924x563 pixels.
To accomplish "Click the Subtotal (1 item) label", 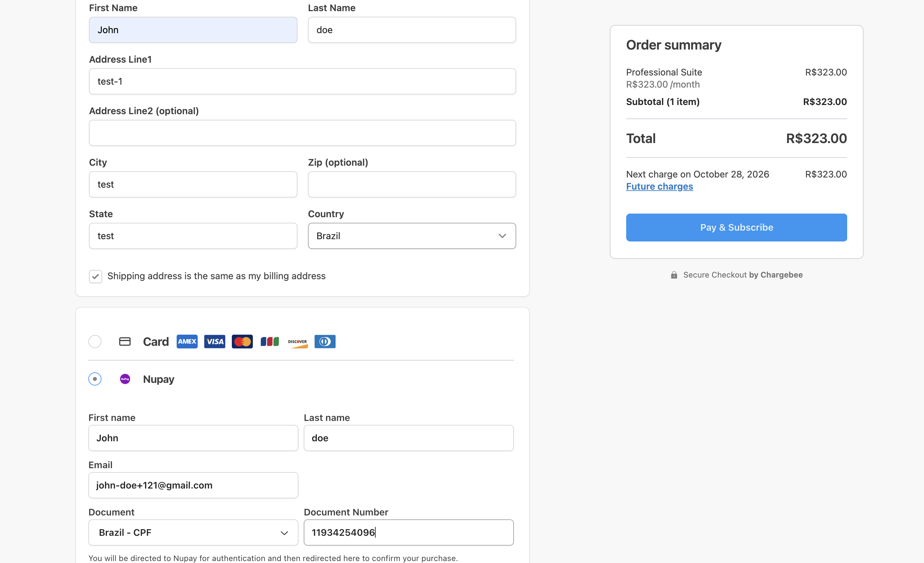I will coord(663,102).
